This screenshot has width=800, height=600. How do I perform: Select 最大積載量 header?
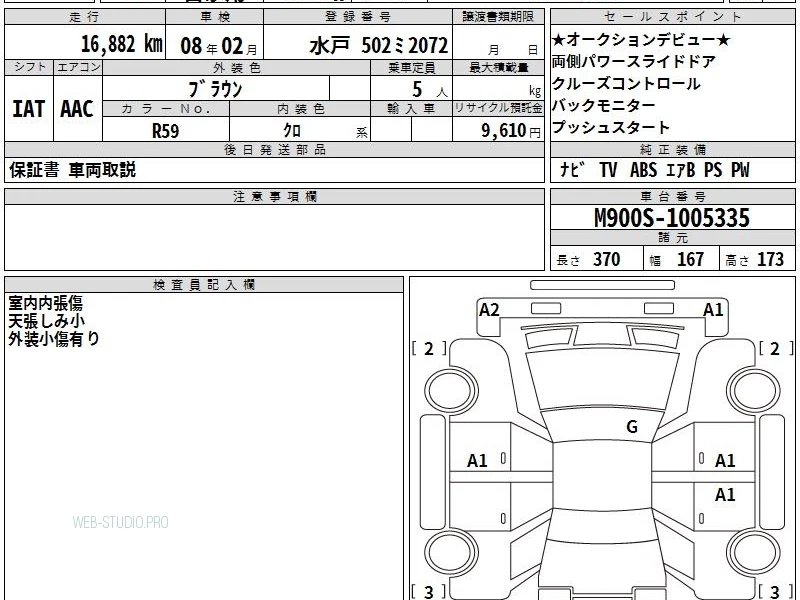tap(498, 68)
